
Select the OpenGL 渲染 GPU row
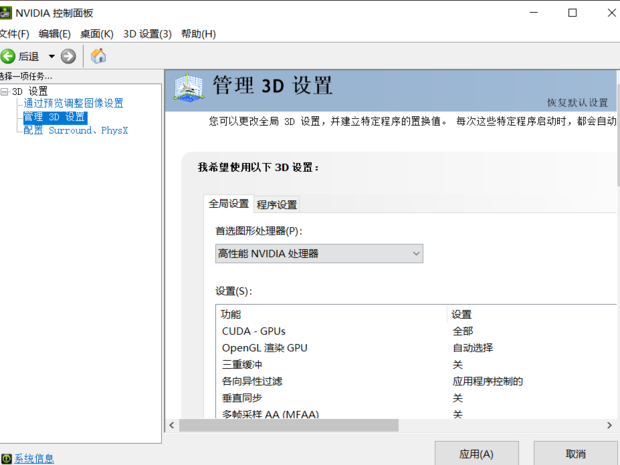click(416, 348)
